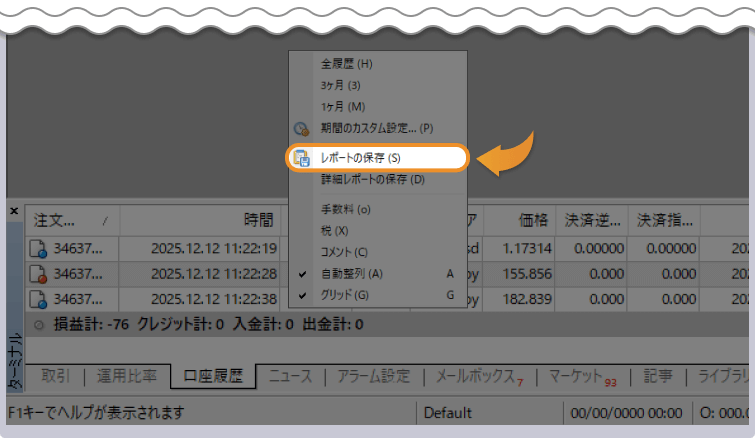This screenshot has width=755, height=438.
Task: Click the 価格 column header
Action: coord(520,220)
